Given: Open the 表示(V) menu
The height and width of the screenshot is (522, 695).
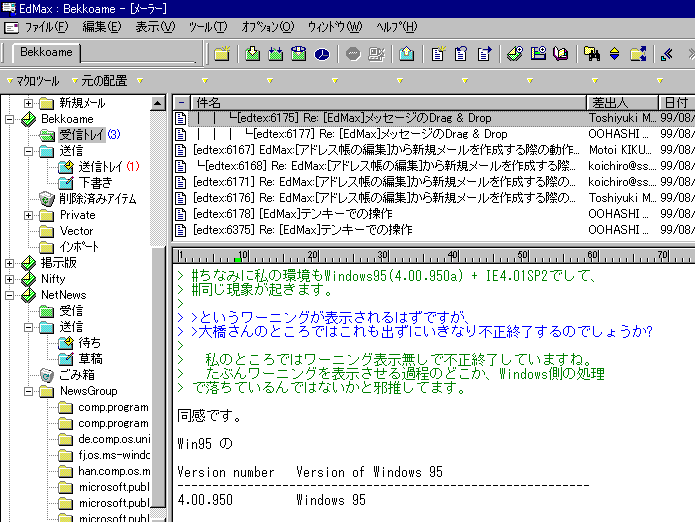Looking at the screenshot, I should pyautogui.click(x=155, y=27).
